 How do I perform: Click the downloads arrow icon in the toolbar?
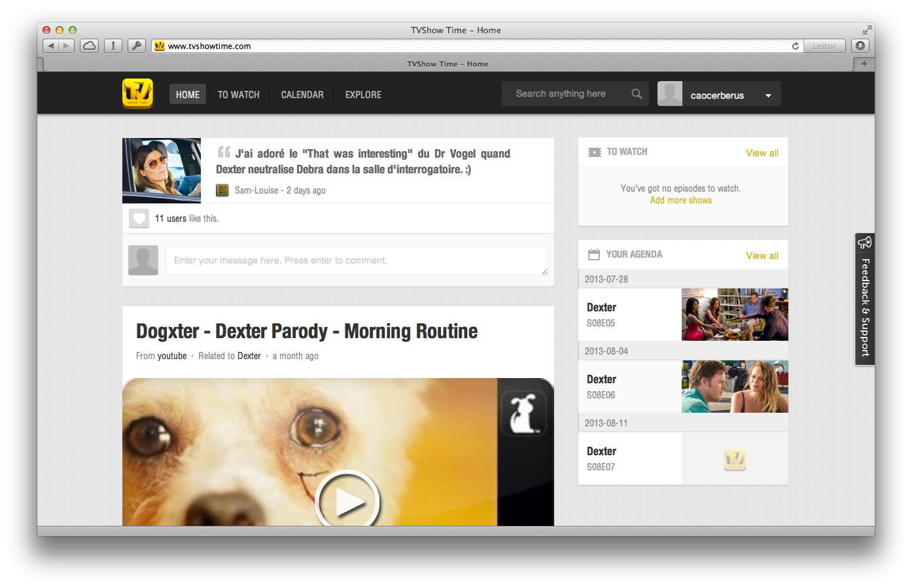860,46
